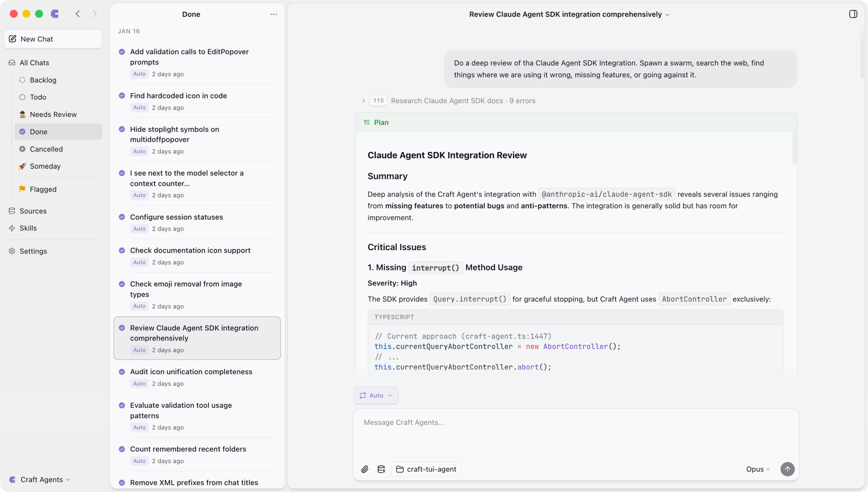Open the context/sources icon next to paperclip

[x=381, y=469]
